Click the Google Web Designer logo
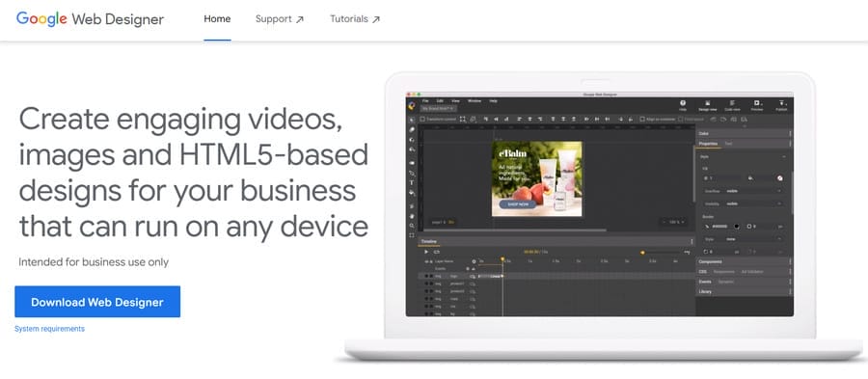868x379 pixels. [90, 19]
